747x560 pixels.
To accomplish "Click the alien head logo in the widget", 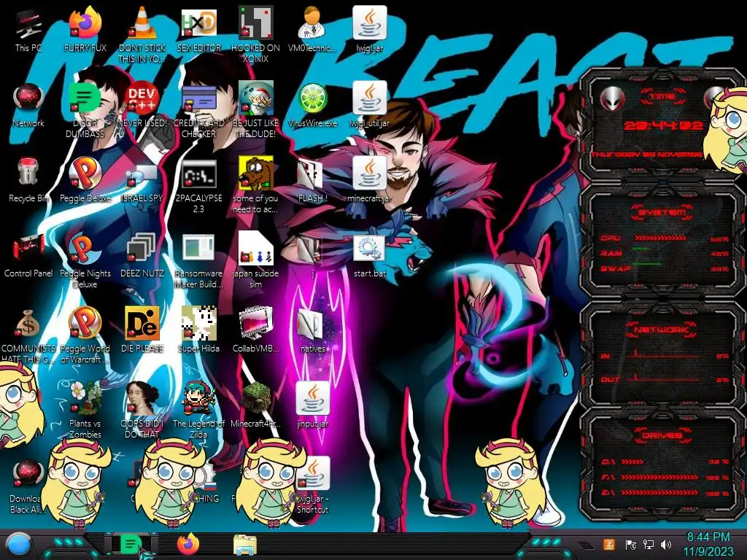I will pyautogui.click(x=613, y=99).
